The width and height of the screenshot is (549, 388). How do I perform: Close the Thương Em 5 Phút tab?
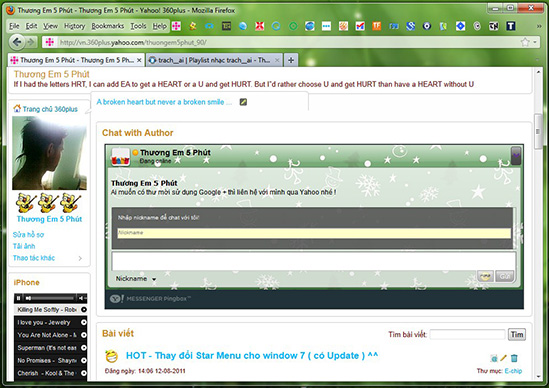click(139, 60)
